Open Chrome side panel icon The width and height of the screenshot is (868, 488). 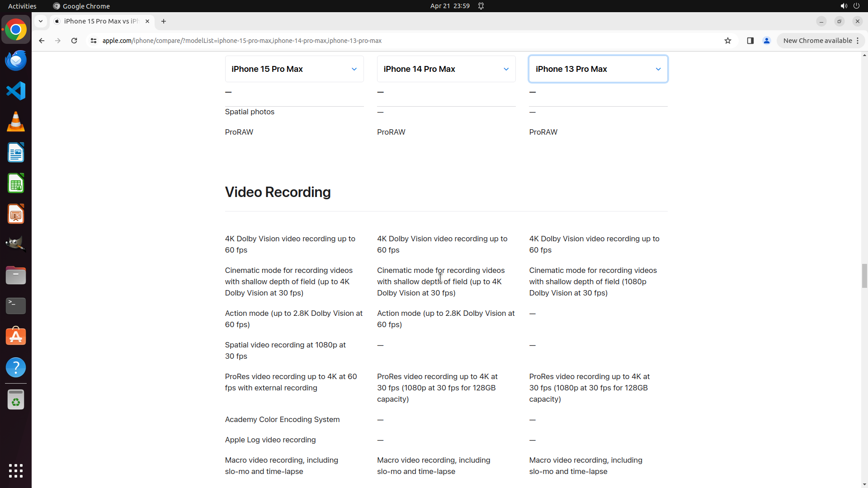[750, 41]
